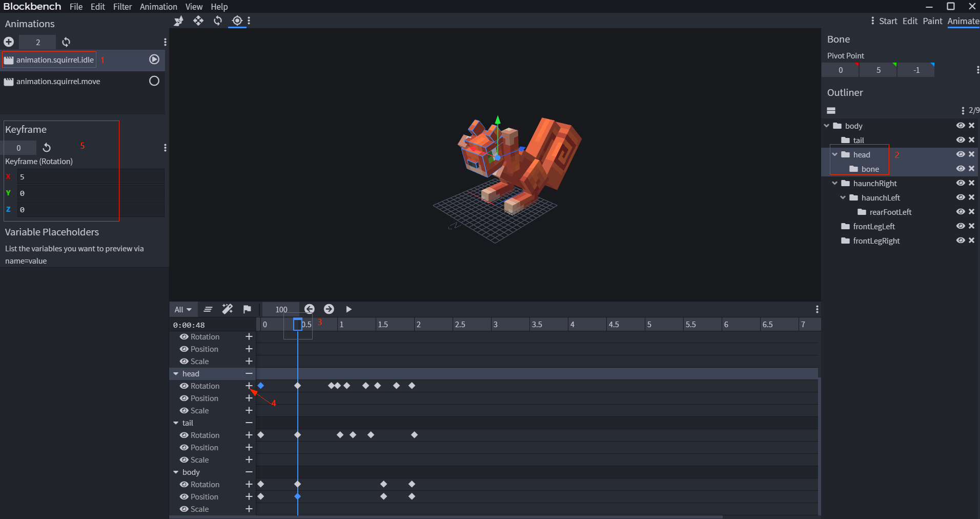980x519 pixels.
Task: Add keyframe to head Position channel
Action: coord(249,398)
